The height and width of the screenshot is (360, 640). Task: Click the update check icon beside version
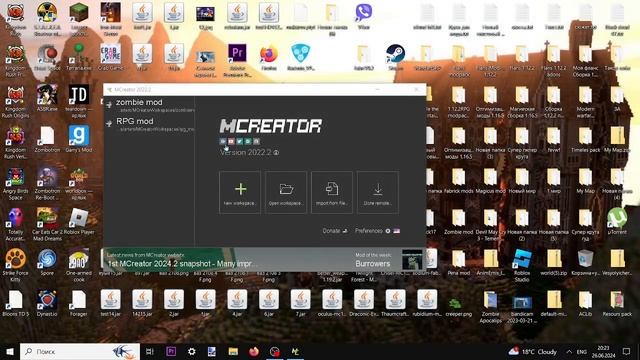[x=276, y=152]
